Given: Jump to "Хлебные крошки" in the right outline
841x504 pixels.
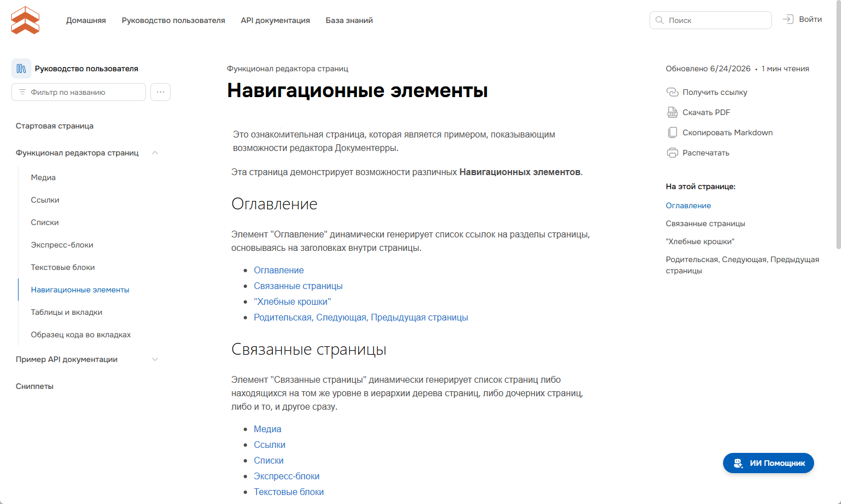Looking at the screenshot, I should [x=700, y=241].
